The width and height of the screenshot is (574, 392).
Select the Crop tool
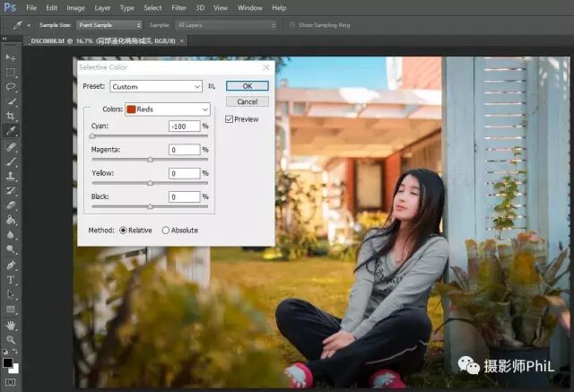[x=10, y=117]
